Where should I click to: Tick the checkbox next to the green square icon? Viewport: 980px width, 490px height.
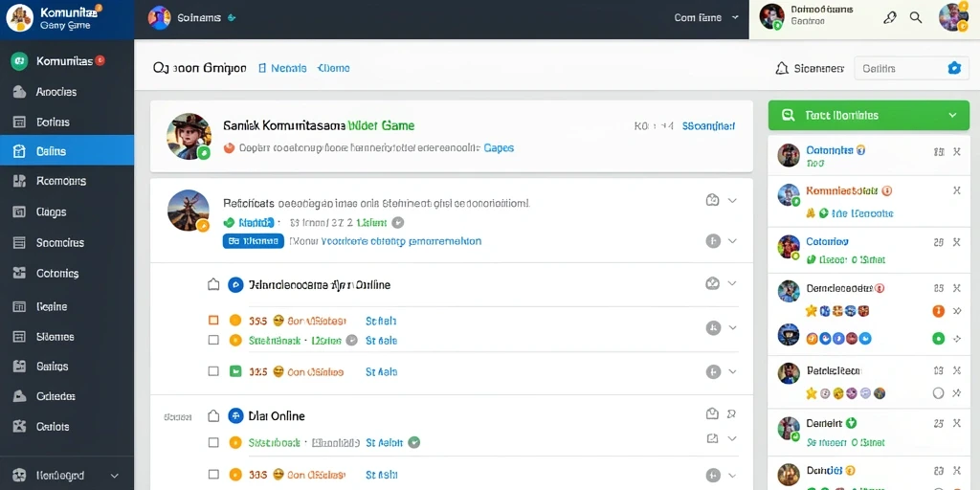click(x=213, y=371)
